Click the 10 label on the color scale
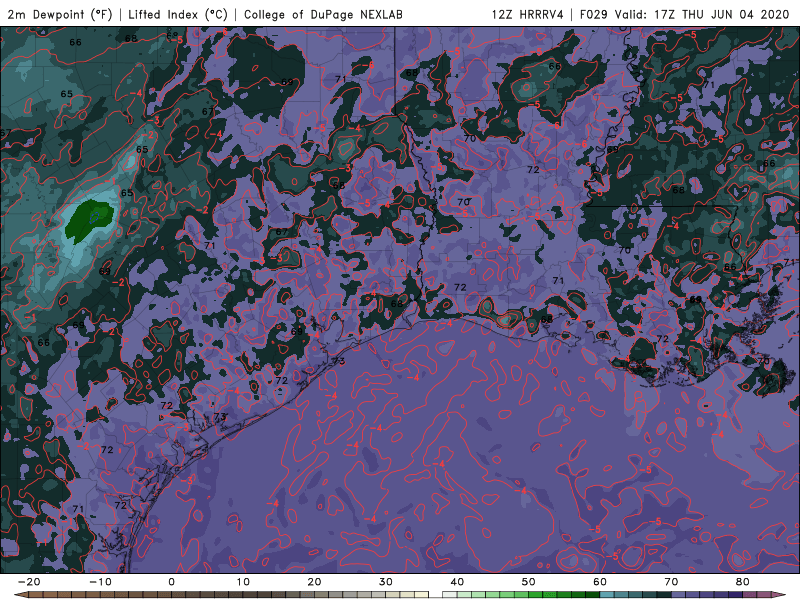Screen dimensions: 800x600 (243, 582)
